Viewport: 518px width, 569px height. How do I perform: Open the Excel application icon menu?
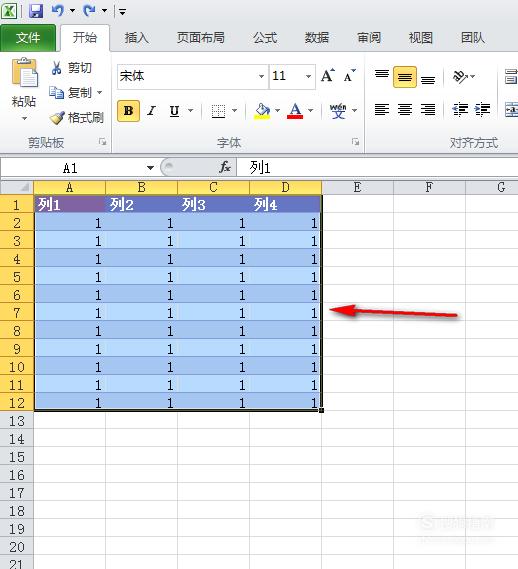click(x=9, y=11)
